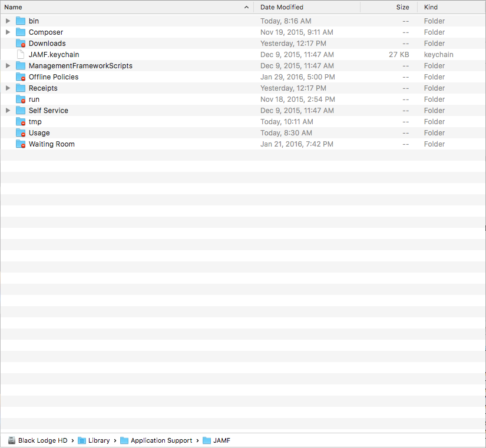Click the Black Lodge HD drive icon in path bar
This screenshot has height=448, width=486.
point(12,440)
